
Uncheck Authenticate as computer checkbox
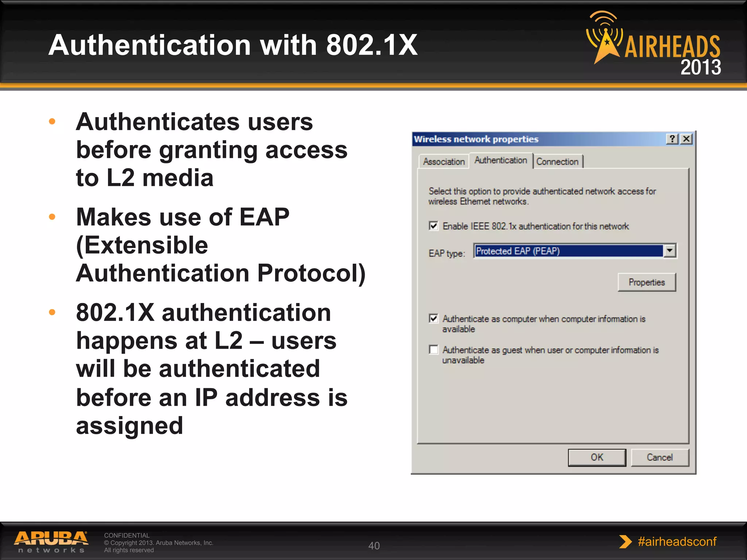pos(433,319)
